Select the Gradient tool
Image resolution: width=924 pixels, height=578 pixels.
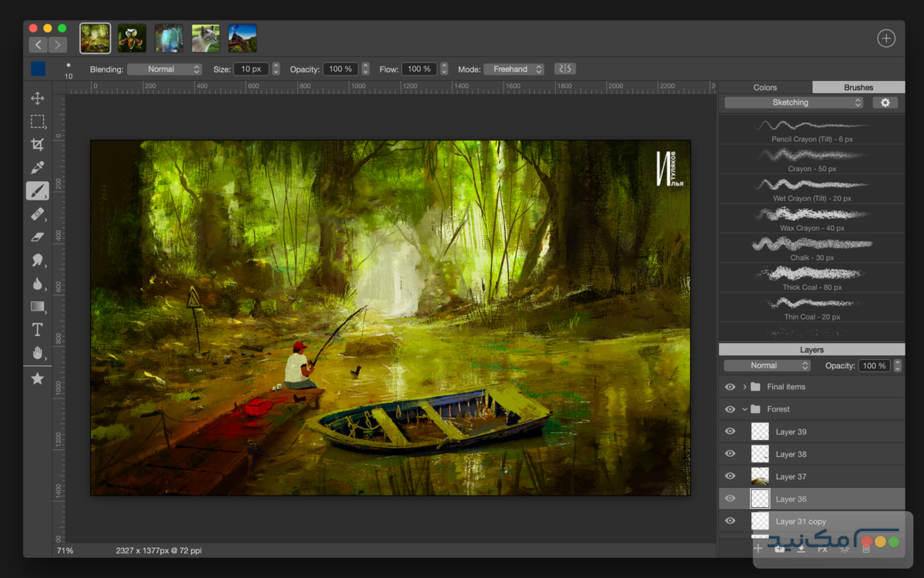(x=37, y=306)
